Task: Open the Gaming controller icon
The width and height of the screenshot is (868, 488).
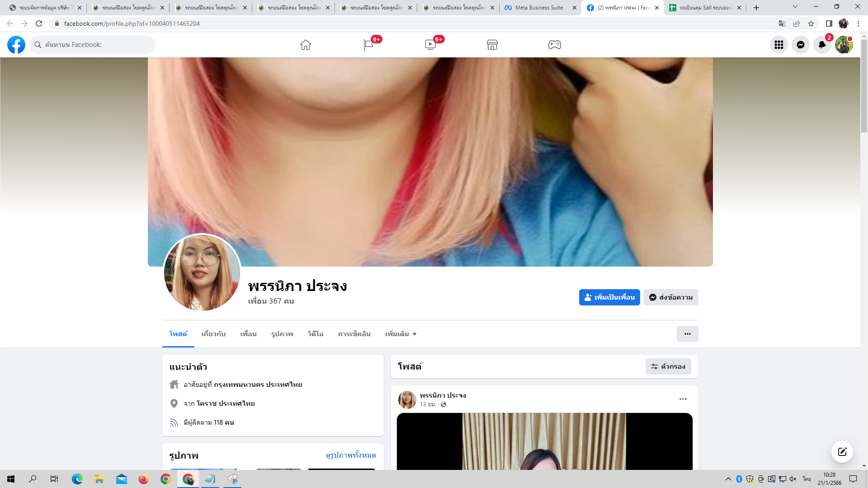Action: 555,45
